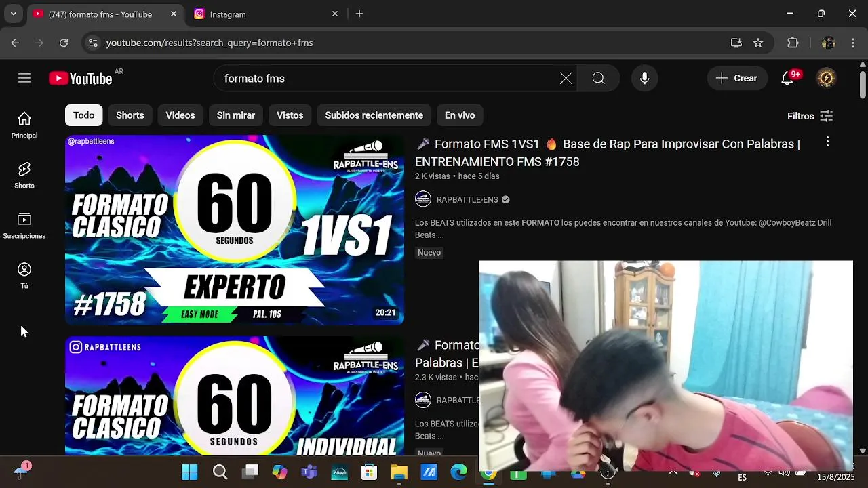This screenshot has width=868, height=488.
Task: Open the Tú section
Action: tap(24, 276)
